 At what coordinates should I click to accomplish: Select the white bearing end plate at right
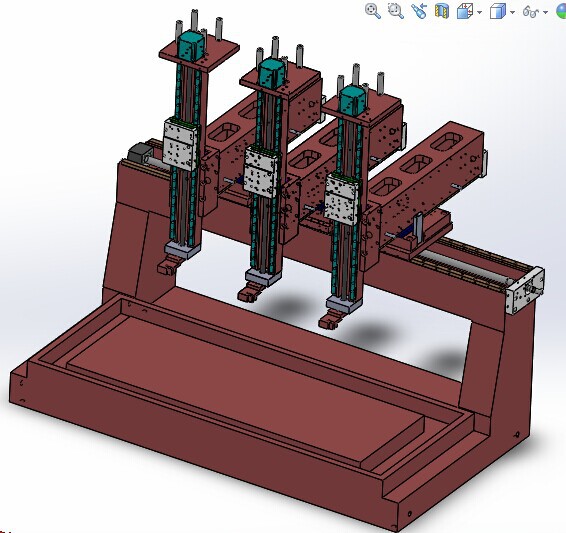[526, 291]
